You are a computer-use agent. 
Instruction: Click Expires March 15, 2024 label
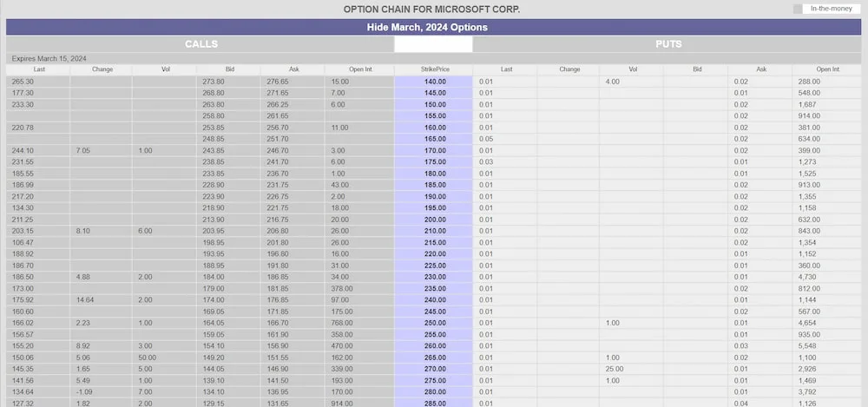49,58
